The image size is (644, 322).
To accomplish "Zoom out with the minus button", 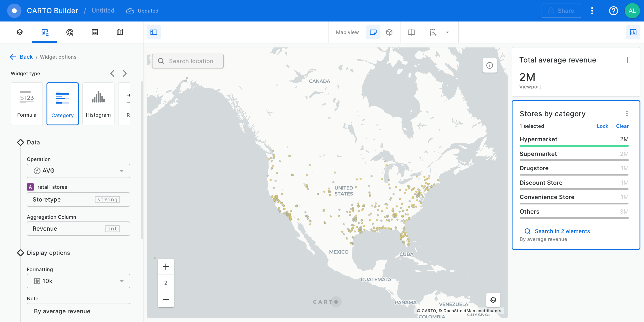I will pos(166,299).
